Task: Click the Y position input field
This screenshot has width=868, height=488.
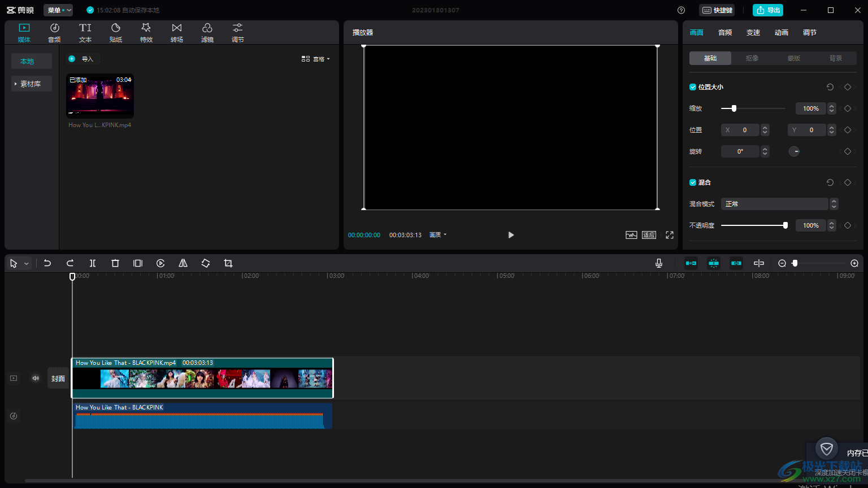Action: [x=808, y=130]
